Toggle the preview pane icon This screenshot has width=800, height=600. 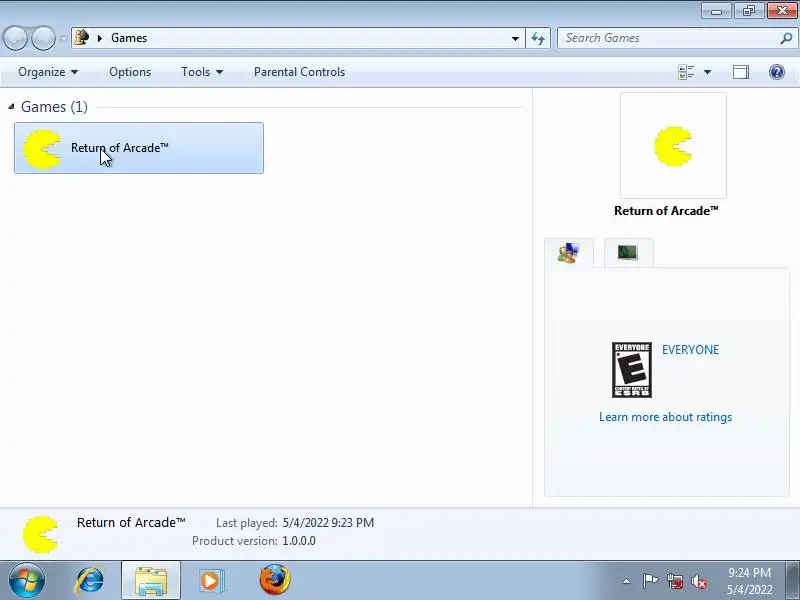[741, 72]
